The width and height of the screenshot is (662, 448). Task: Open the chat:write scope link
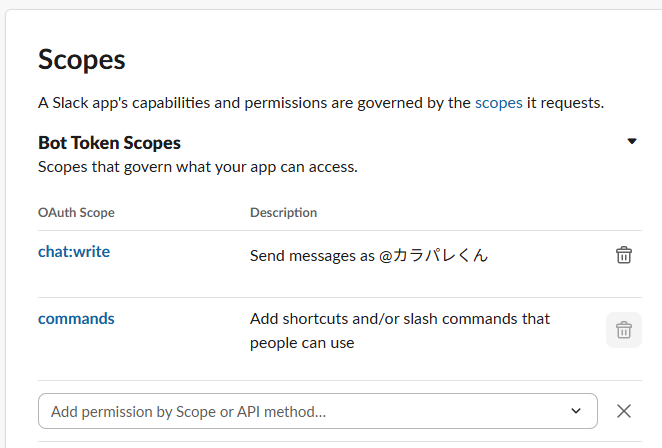point(74,252)
